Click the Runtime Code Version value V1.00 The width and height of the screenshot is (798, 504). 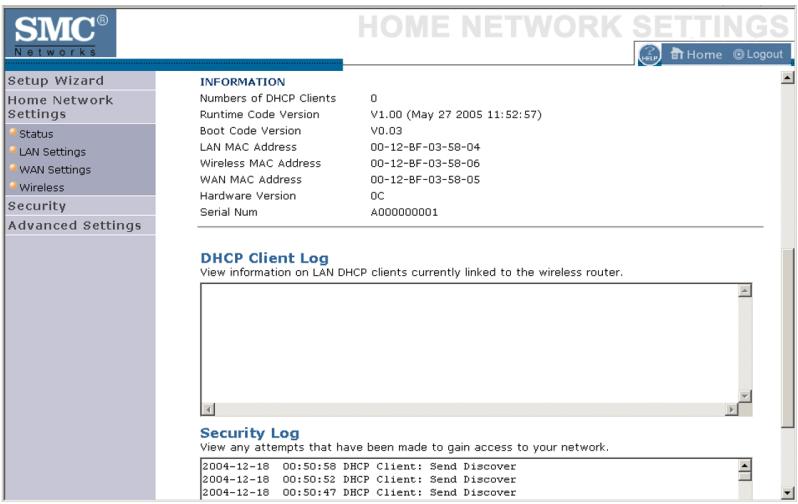point(456,115)
